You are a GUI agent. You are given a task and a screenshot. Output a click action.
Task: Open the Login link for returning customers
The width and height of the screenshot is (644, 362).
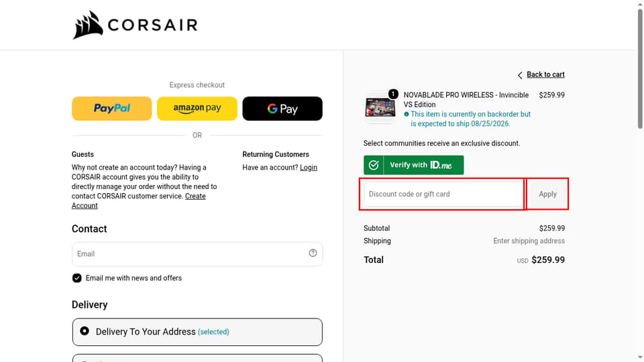[x=309, y=168]
